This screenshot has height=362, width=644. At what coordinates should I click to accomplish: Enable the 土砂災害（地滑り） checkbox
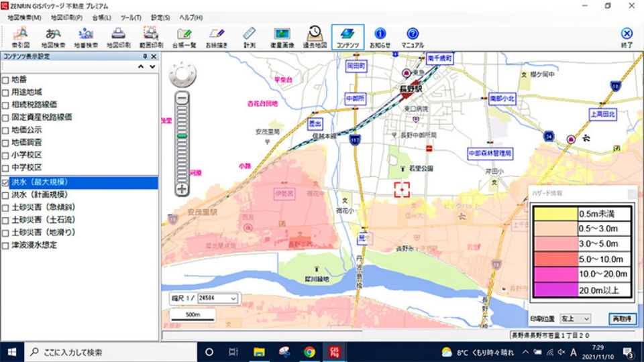(5, 233)
